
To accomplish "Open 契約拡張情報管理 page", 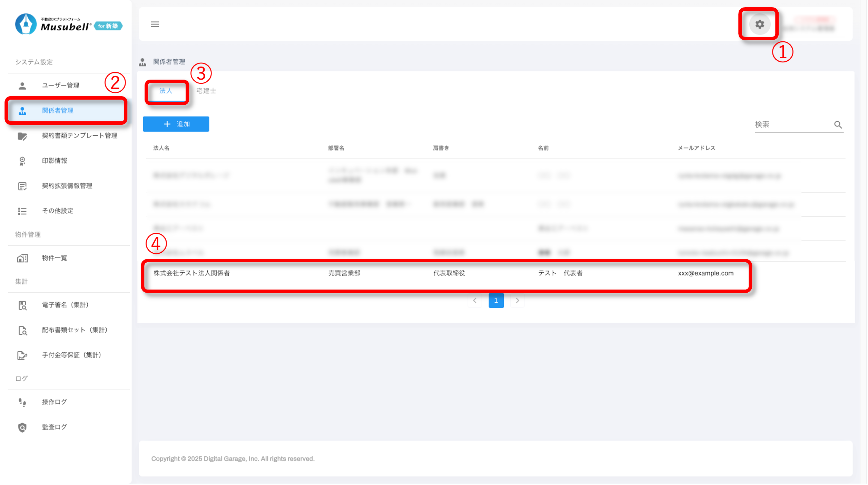I will (x=67, y=186).
